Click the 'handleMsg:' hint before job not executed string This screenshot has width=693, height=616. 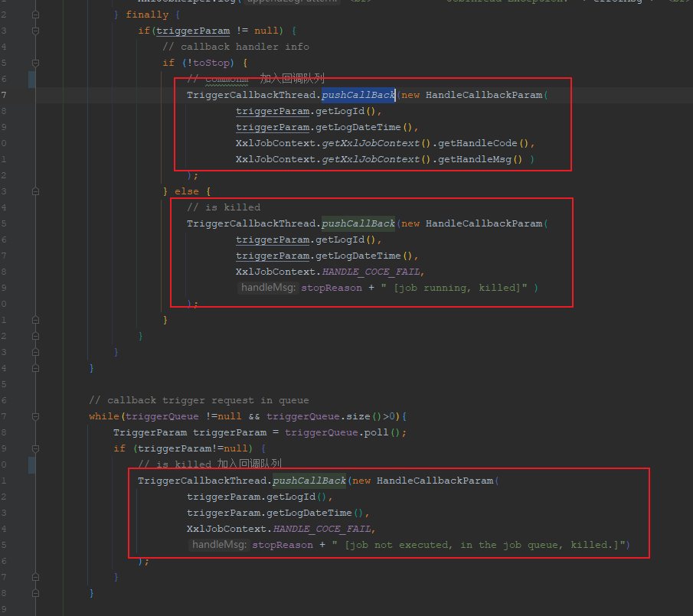[219, 545]
